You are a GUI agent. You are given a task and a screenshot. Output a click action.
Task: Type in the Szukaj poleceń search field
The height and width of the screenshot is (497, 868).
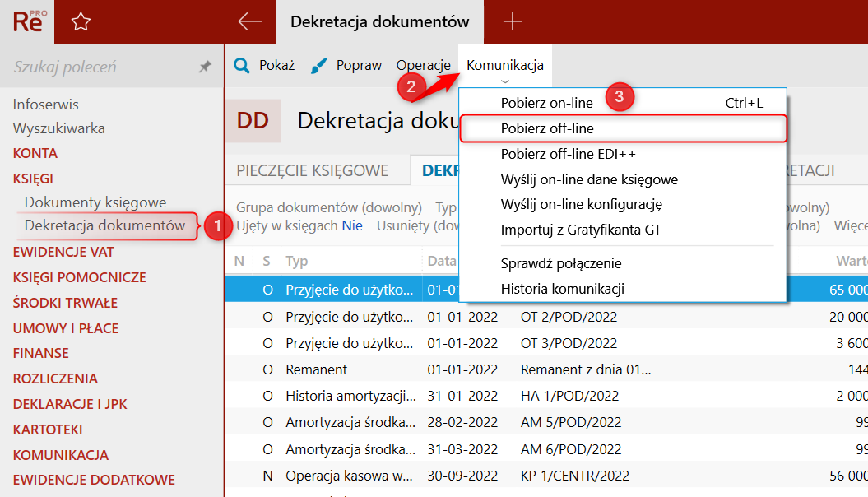pos(99,67)
